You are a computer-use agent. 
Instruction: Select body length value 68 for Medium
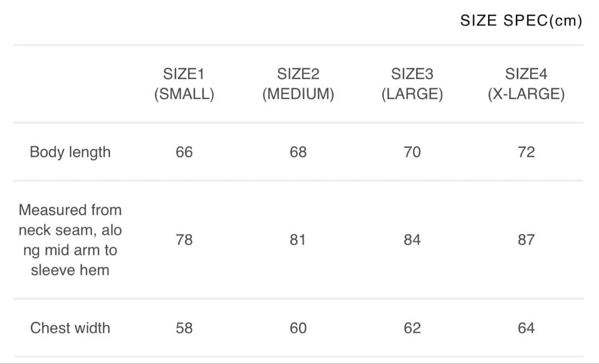point(298,152)
